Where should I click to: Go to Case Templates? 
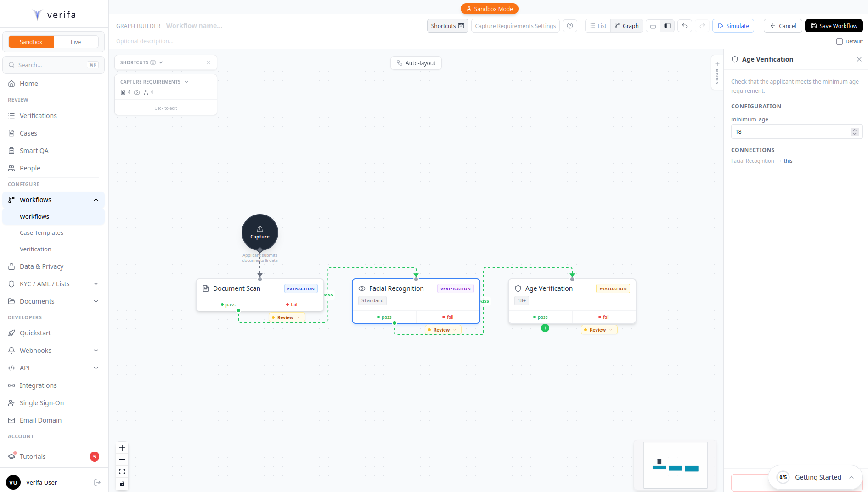pos(41,233)
